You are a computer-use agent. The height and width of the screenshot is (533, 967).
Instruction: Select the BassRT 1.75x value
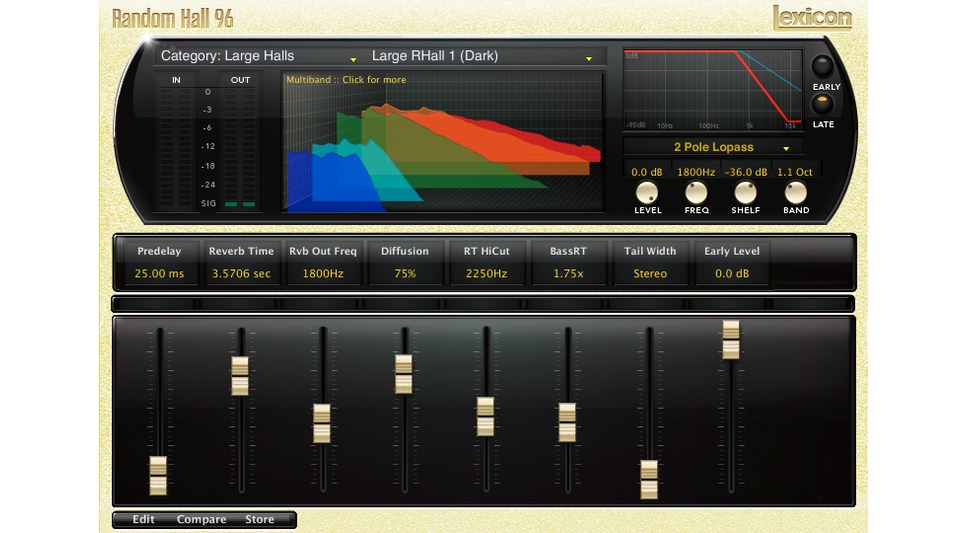[568, 273]
